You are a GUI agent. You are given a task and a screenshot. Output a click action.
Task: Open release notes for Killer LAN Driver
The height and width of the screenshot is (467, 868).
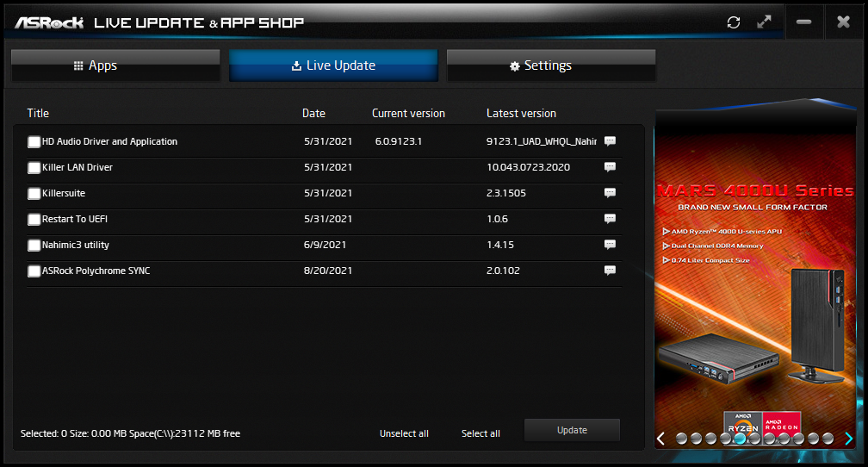click(x=610, y=167)
